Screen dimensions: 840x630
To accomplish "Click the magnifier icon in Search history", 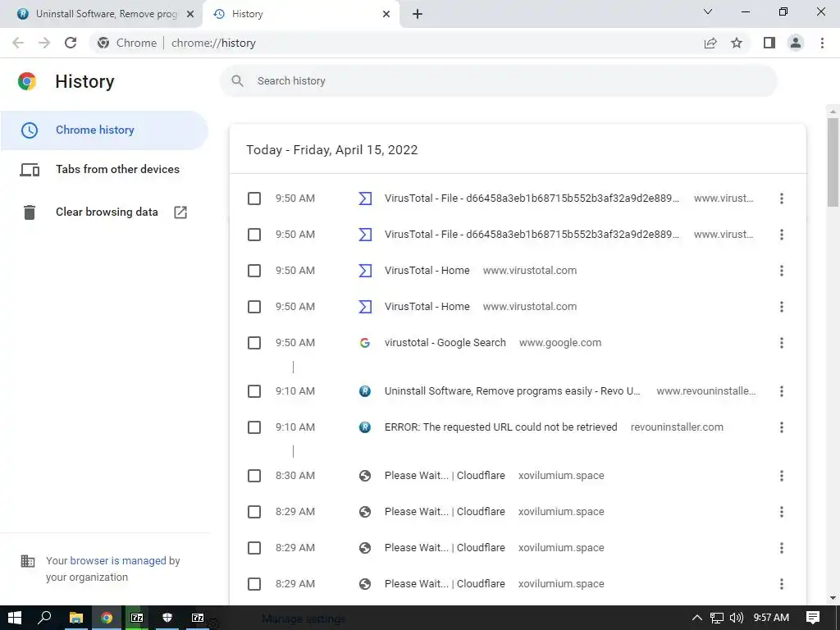I will pyautogui.click(x=237, y=81).
